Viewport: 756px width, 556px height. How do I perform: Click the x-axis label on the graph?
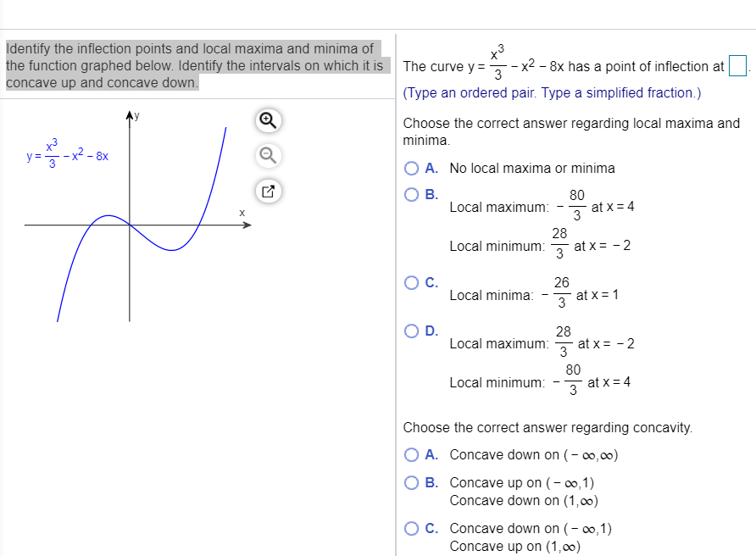242,212
